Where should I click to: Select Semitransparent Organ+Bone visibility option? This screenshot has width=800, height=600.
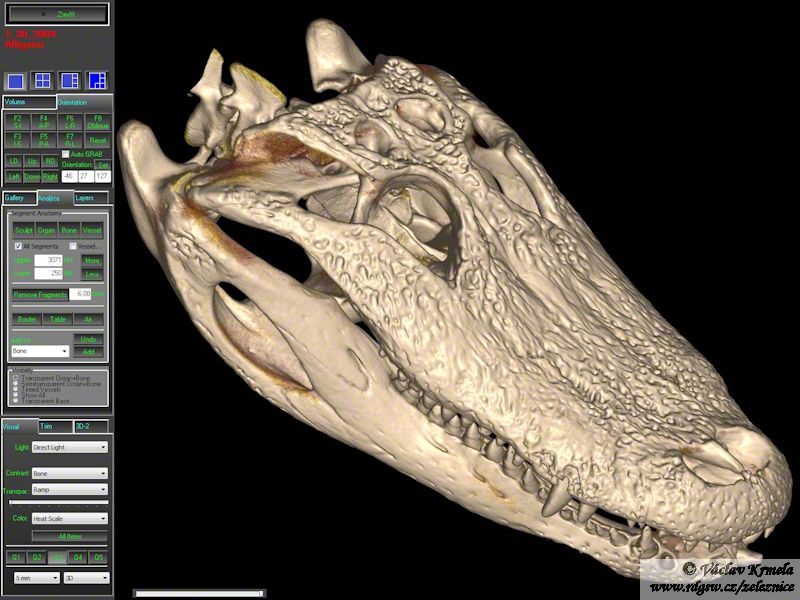[x=16, y=384]
